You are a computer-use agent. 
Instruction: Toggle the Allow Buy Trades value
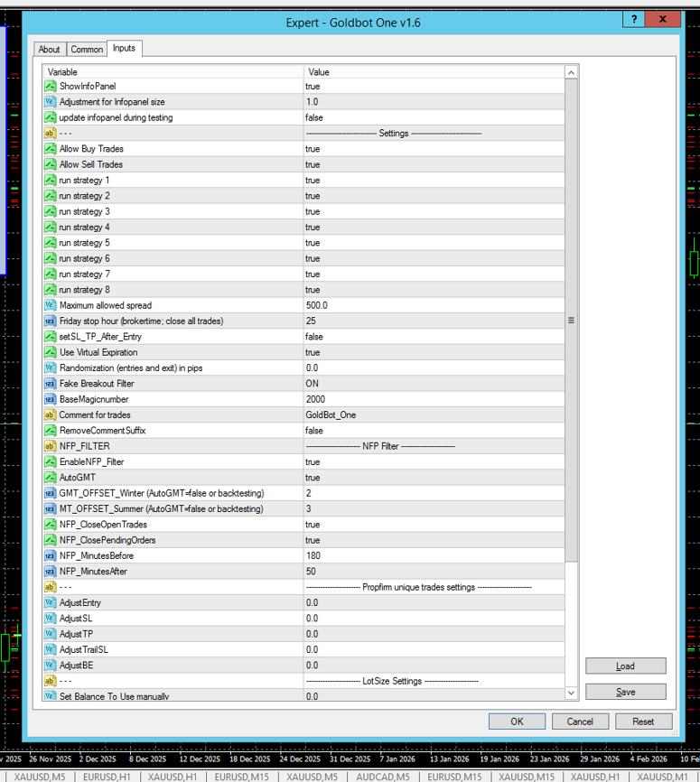(434, 149)
